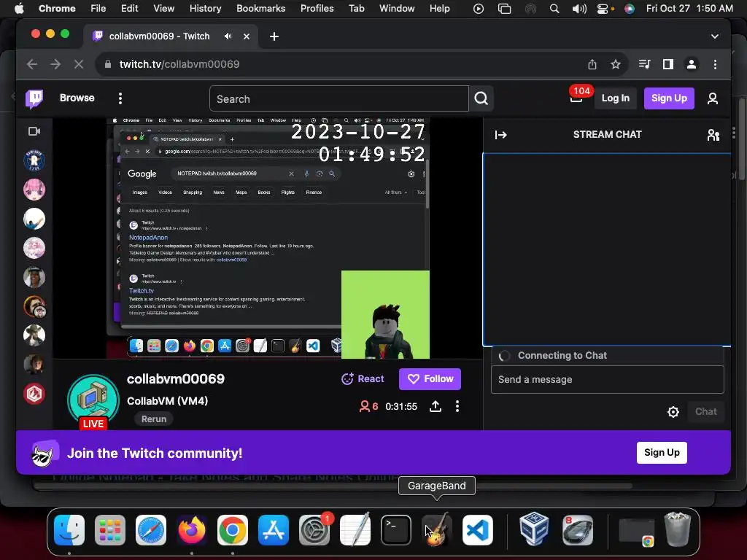
Task: Toggle the Chrome side panel
Action: (668, 64)
